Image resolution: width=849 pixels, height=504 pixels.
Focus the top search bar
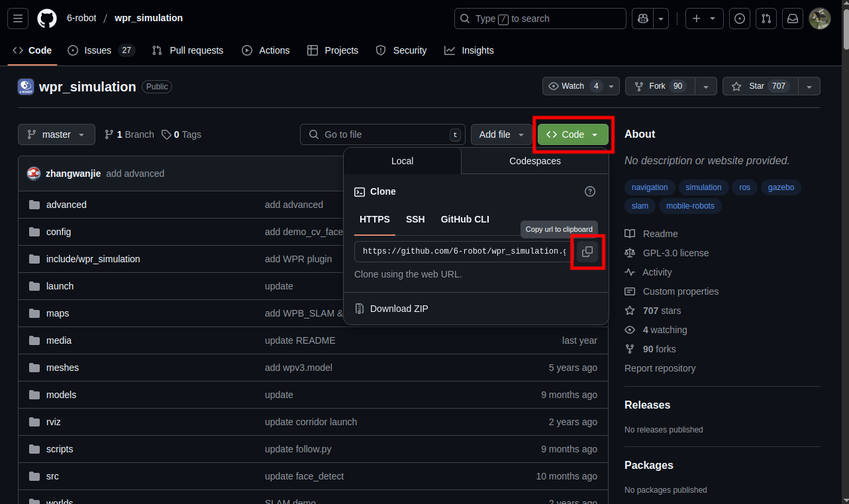click(540, 19)
